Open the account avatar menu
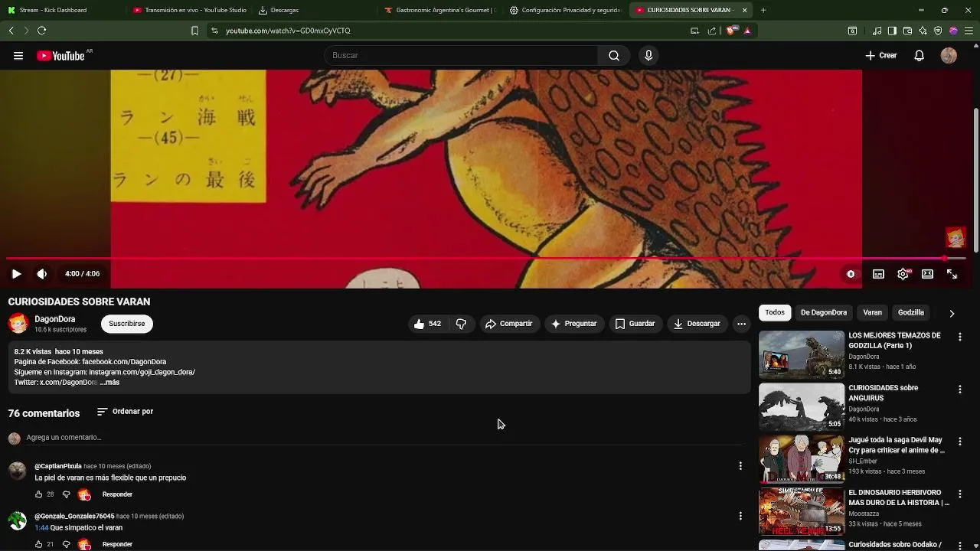The height and width of the screenshot is (551, 980). point(949,56)
